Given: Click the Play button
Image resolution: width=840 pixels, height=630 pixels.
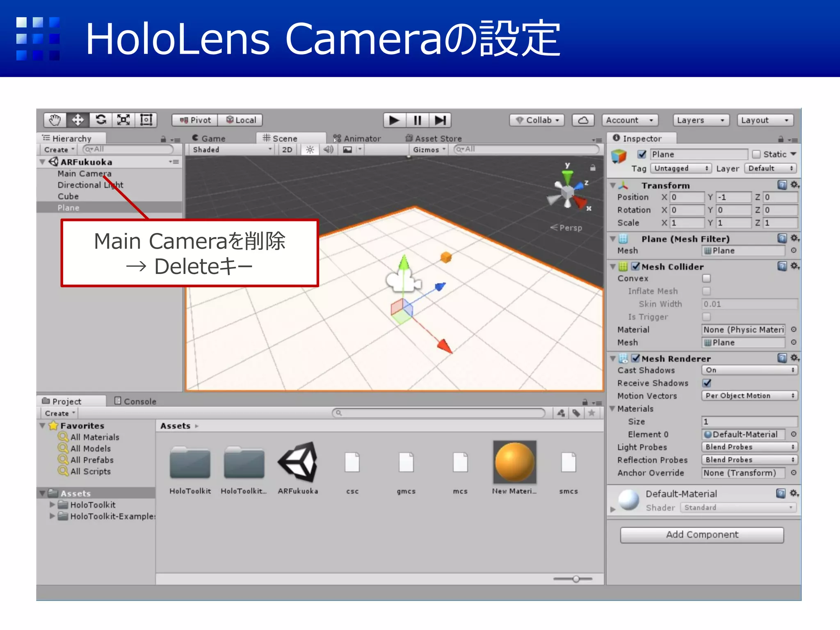Looking at the screenshot, I should click(395, 120).
